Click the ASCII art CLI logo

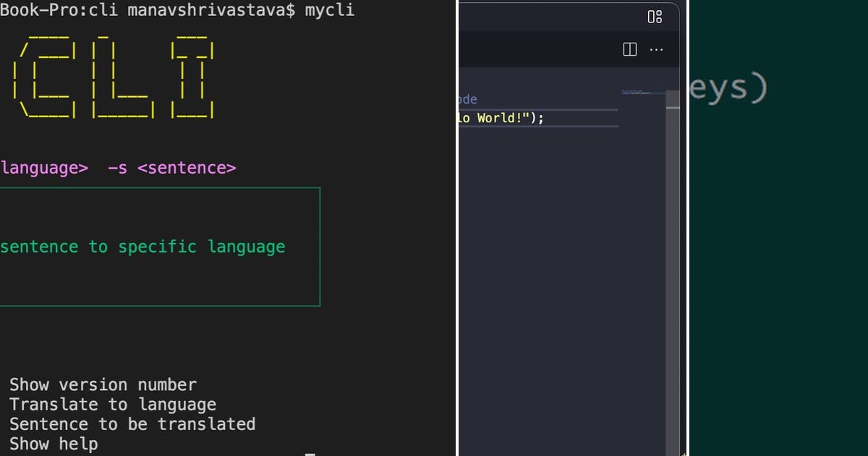(x=112, y=76)
